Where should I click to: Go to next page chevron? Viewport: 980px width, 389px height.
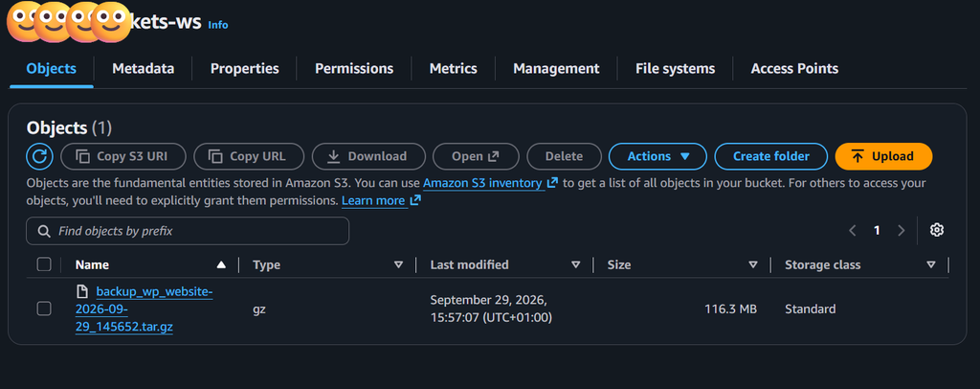click(x=902, y=230)
